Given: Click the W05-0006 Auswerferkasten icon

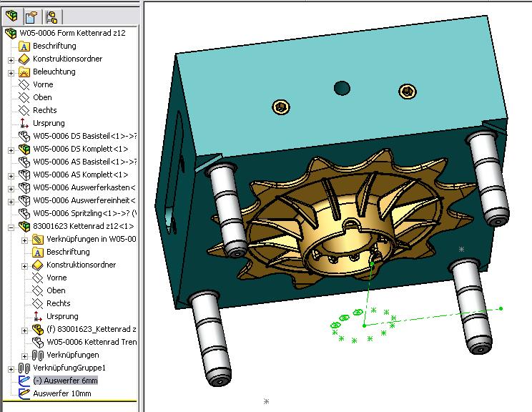Looking at the screenshot, I should tap(24, 187).
